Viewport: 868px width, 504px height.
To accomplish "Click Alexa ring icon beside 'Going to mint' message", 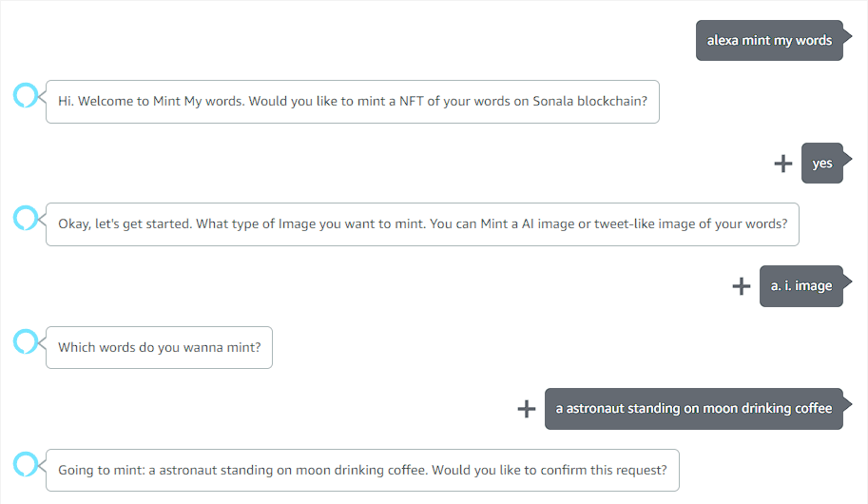I will tap(26, 464).
